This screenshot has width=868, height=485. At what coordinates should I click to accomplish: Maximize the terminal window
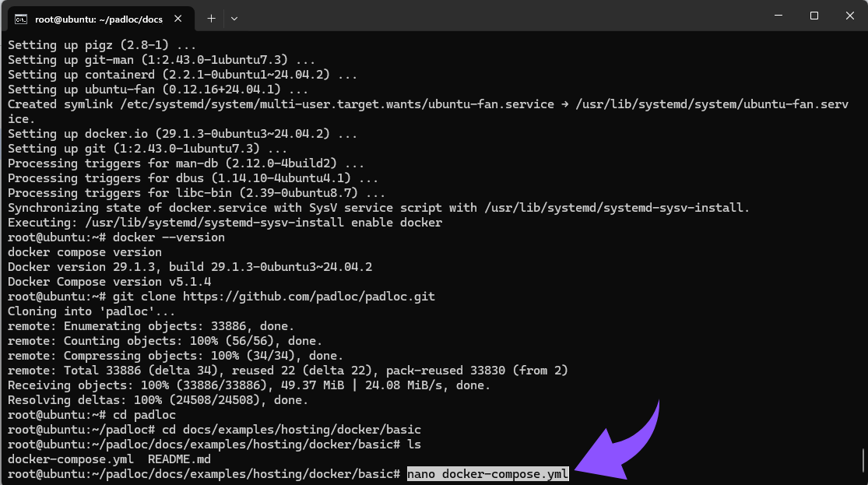[814, 16]
